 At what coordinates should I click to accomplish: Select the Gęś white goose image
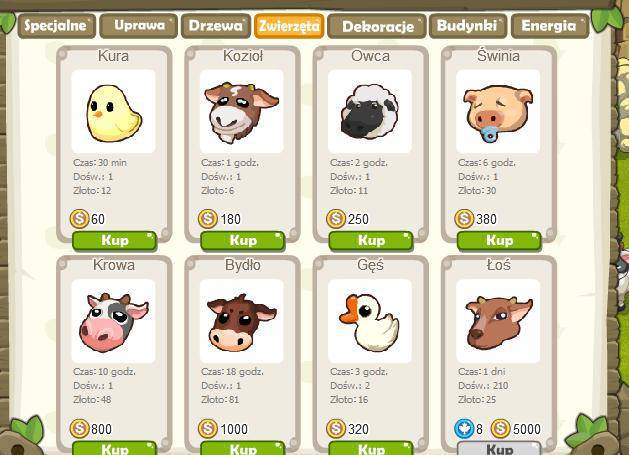(x=370, y=321)
